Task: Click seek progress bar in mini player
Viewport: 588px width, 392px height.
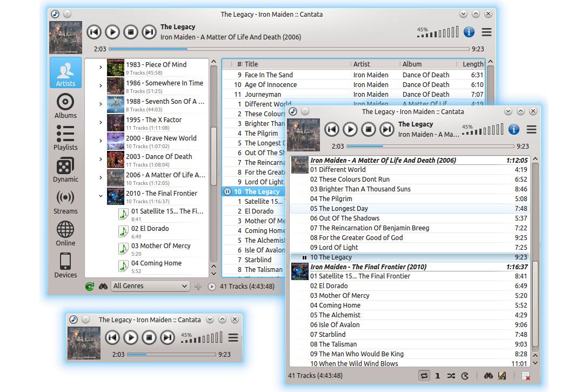Action: click(171, 355)
